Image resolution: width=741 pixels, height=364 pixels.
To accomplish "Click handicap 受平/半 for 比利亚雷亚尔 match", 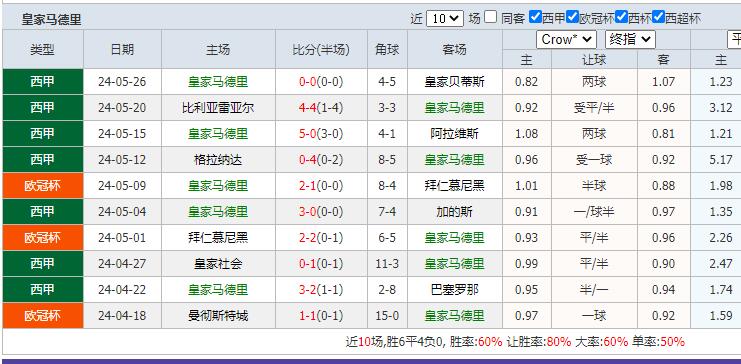I will [x=594, y=108].
